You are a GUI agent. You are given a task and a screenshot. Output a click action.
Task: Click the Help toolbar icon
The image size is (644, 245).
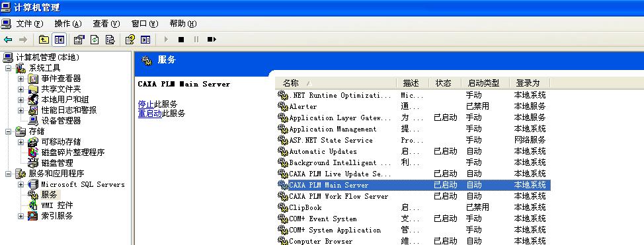(x=130, y=40)
